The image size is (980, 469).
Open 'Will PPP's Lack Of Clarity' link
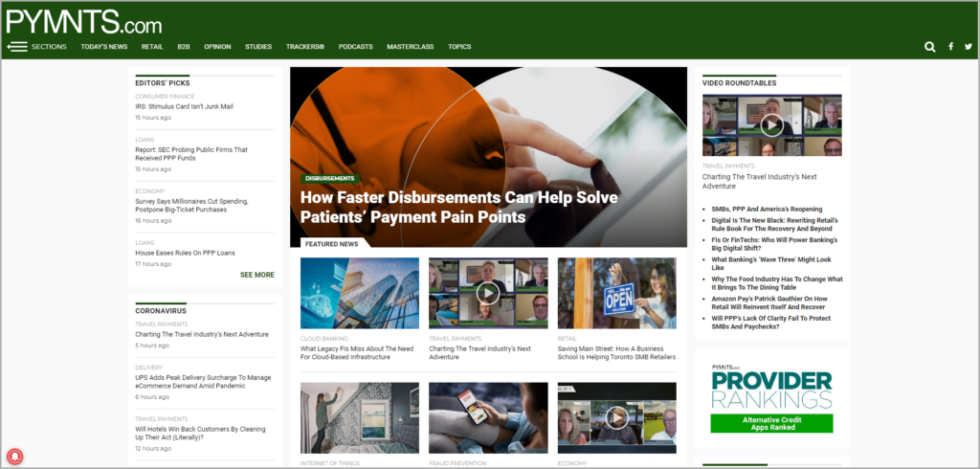pos(773,323)
